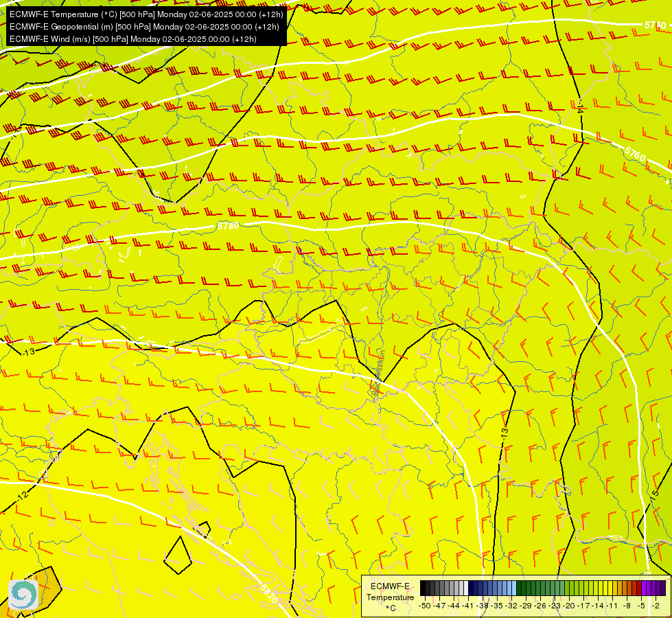The height and width of the screenshot is (618, 672).
Task: Click the -47 tick on temperature legend
Action: (x=439, y=606)
